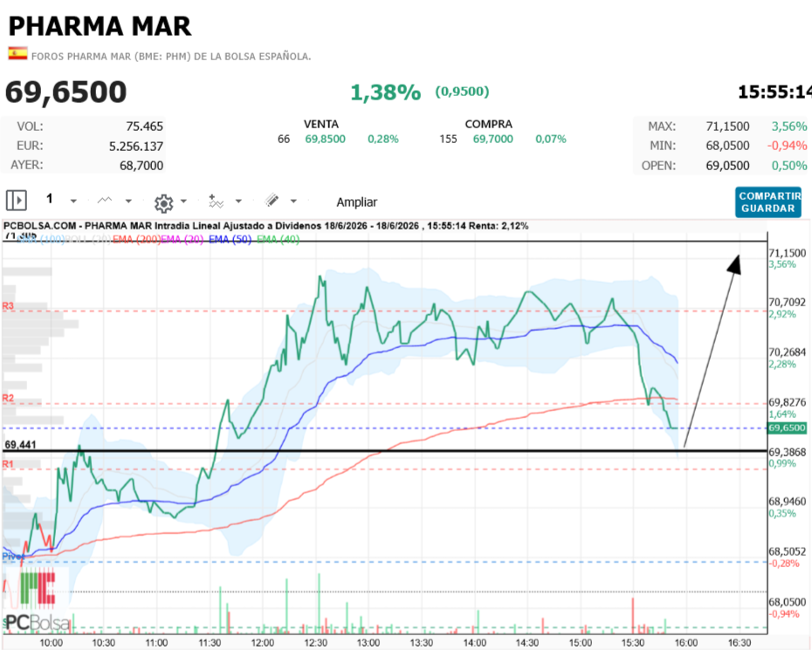Expand the chart type dropdown arrow
812x650 pixels.
pos(128,201)
